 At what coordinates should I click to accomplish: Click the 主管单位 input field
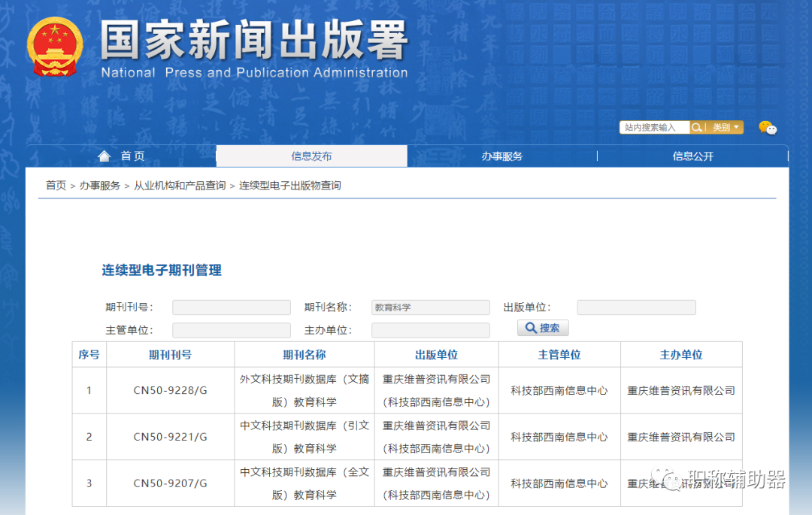231,329
